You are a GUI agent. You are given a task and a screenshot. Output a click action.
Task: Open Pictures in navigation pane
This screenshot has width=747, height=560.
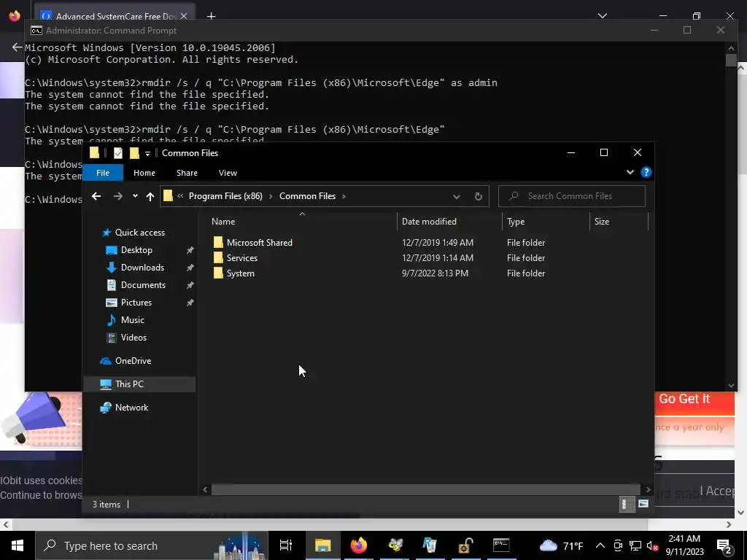(x=136, y=303)
